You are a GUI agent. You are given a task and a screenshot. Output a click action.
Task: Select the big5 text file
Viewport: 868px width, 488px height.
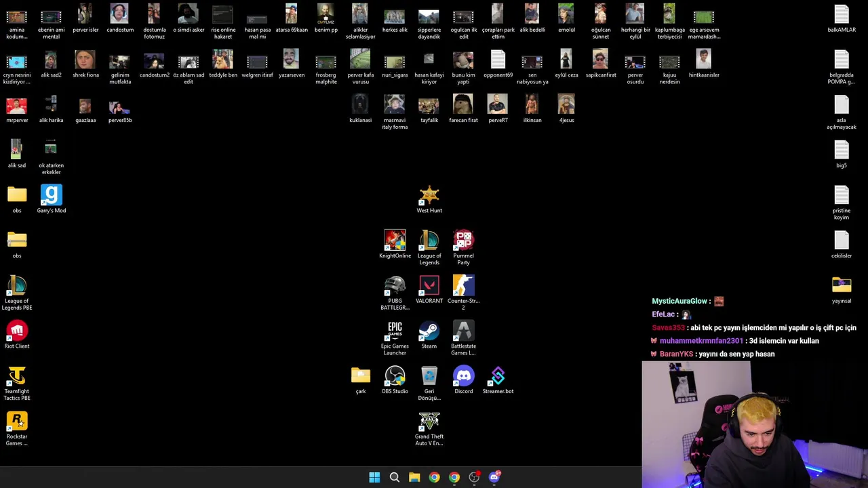842,155
